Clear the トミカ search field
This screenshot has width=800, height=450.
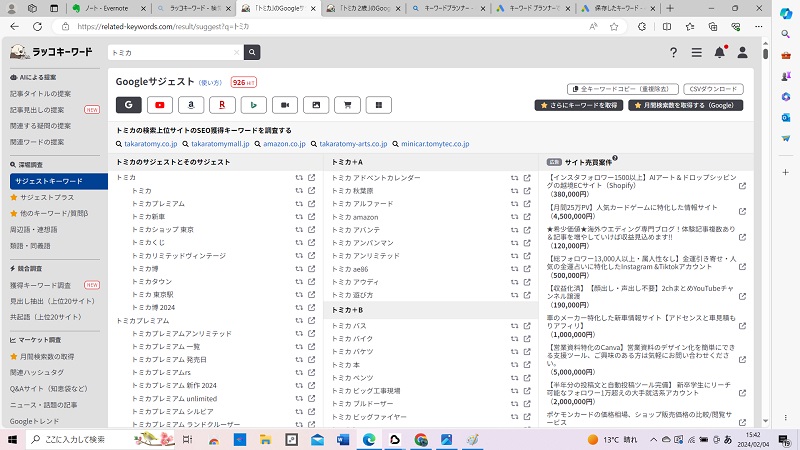[x=236, y=52]
